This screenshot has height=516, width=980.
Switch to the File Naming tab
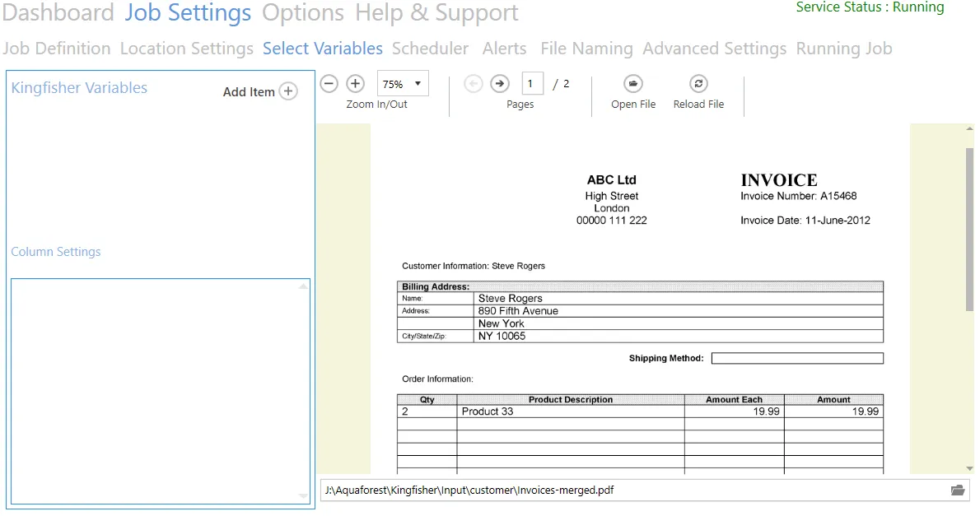pos(586,49)
